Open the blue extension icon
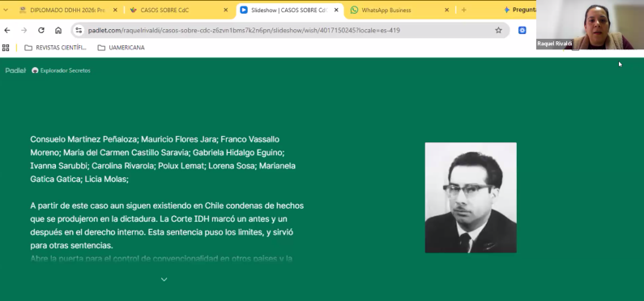644x301 pixels. [522, 31]
